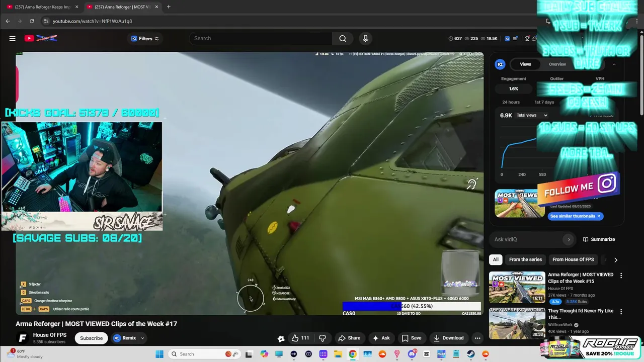Reload the page
Screen dimensions: 644x362
[32, 21]
